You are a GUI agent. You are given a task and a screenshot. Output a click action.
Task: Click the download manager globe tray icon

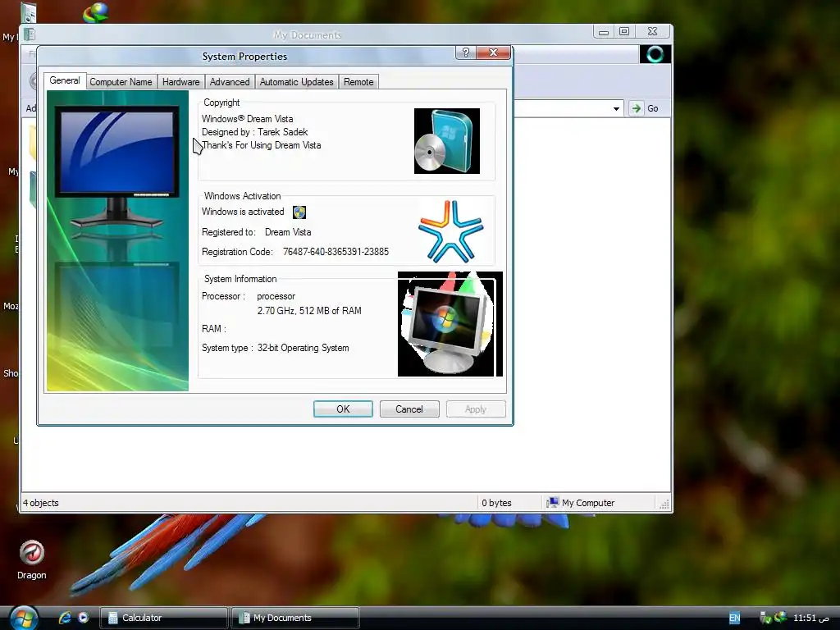(x=781, y=617)
